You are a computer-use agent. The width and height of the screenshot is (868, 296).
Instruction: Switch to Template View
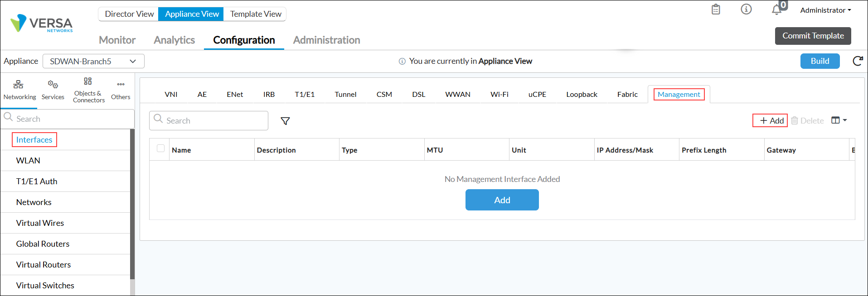tap(256, 14)
